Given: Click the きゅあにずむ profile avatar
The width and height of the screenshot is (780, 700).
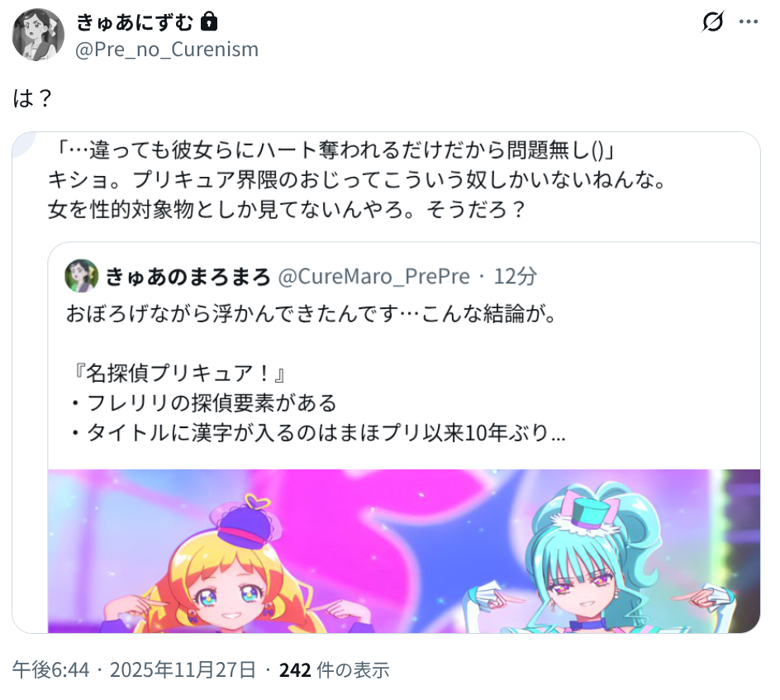Looking at the screenshot, I should (x=38, y=35).
